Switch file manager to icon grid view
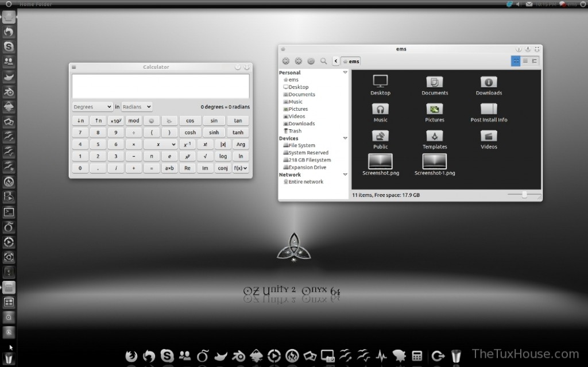Image resolution: width=588 pixels, height=367 pixels. tap(516, 61)
